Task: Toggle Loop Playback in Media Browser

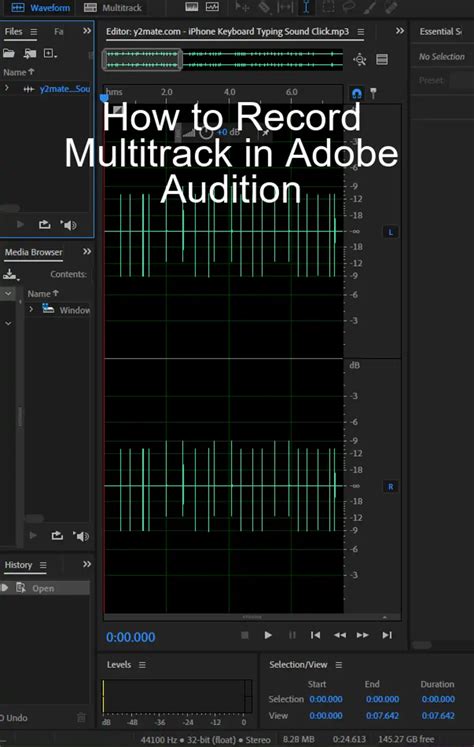Action: click(57, 536)
